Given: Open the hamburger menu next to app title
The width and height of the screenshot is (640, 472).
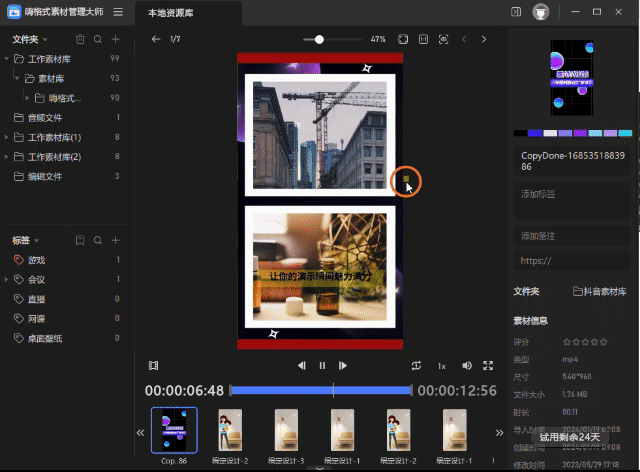Looking at the screenshot, I should tap(118, 12).
